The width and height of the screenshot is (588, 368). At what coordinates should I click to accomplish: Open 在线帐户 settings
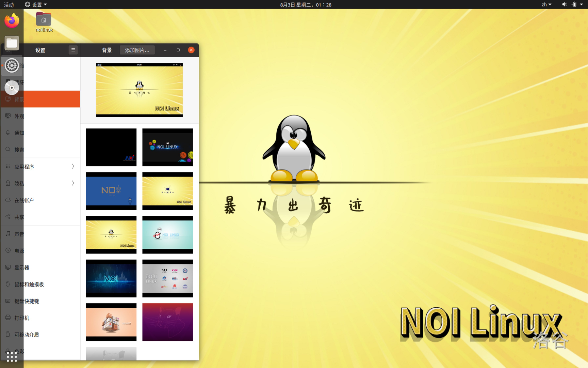click(x=40, y=200)
